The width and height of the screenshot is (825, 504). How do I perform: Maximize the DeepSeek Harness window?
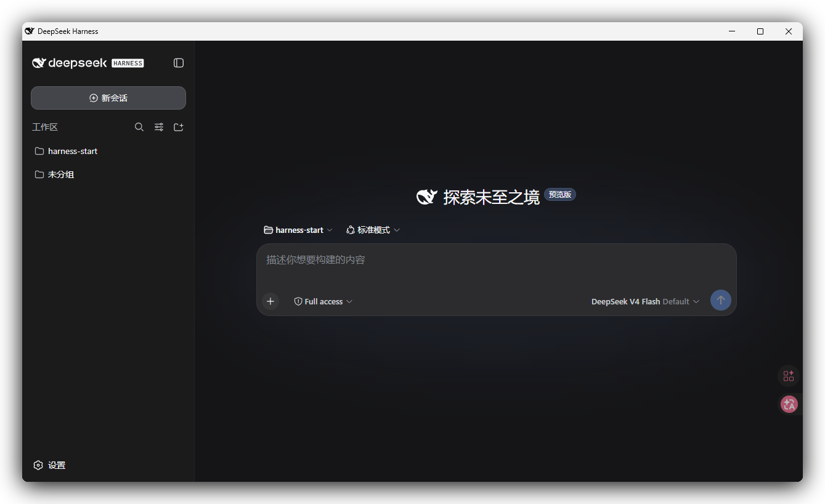(x=760, y=31)
